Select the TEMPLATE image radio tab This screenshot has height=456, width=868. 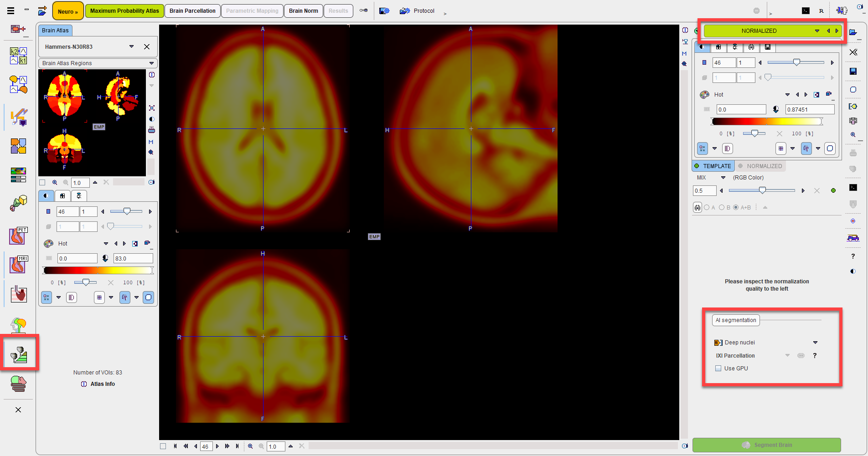(713, 166)
